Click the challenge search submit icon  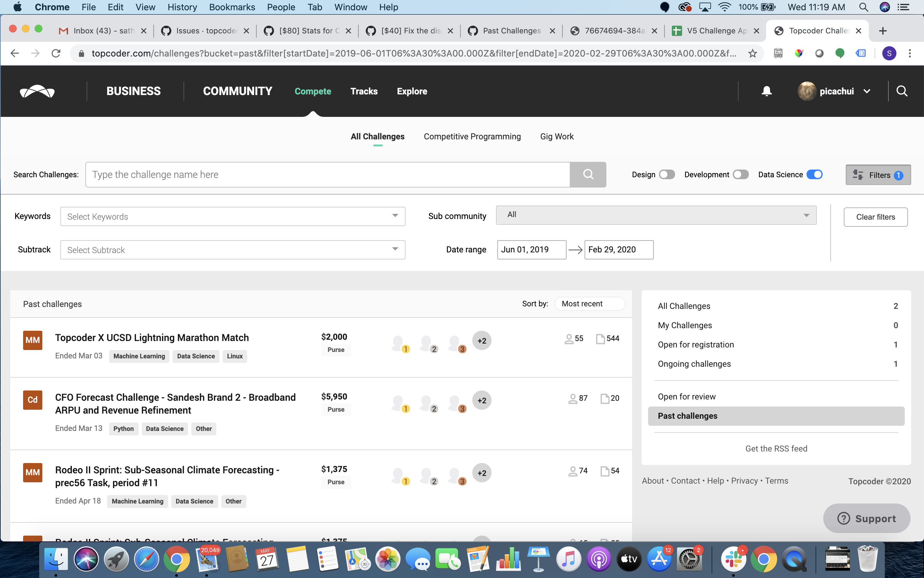click(x=588, y=175)
